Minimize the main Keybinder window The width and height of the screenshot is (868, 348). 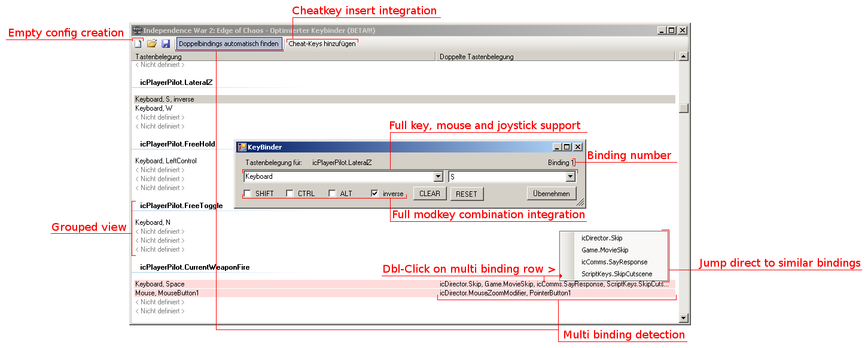(662, 30)
